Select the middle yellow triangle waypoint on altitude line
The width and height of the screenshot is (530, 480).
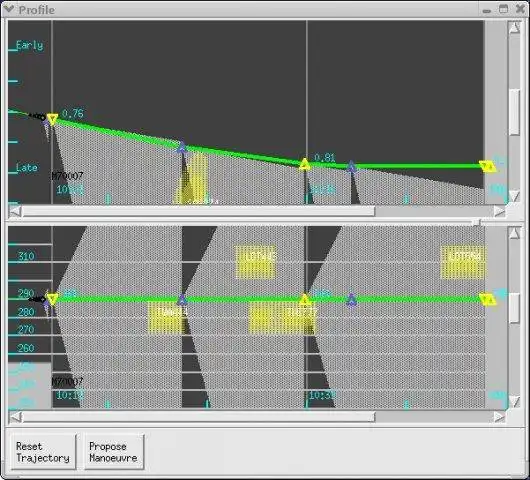(305, 299)
